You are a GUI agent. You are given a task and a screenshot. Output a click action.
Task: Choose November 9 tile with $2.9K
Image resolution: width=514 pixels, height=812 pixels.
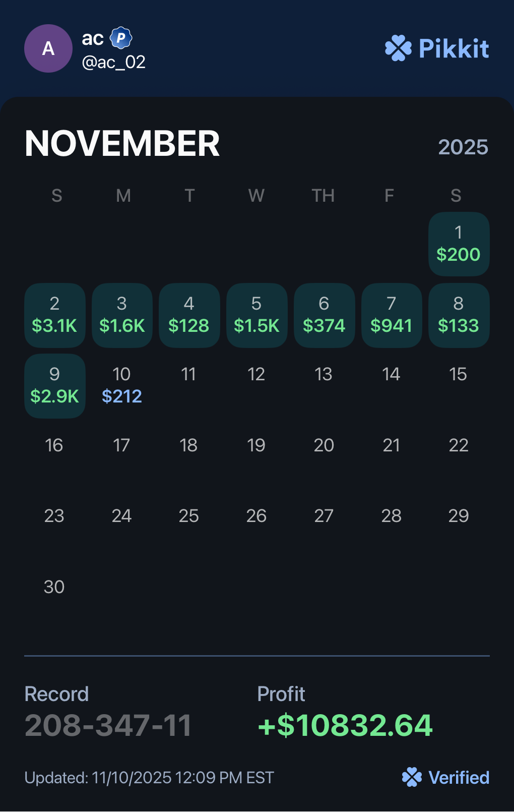click(x=55, y=386)
